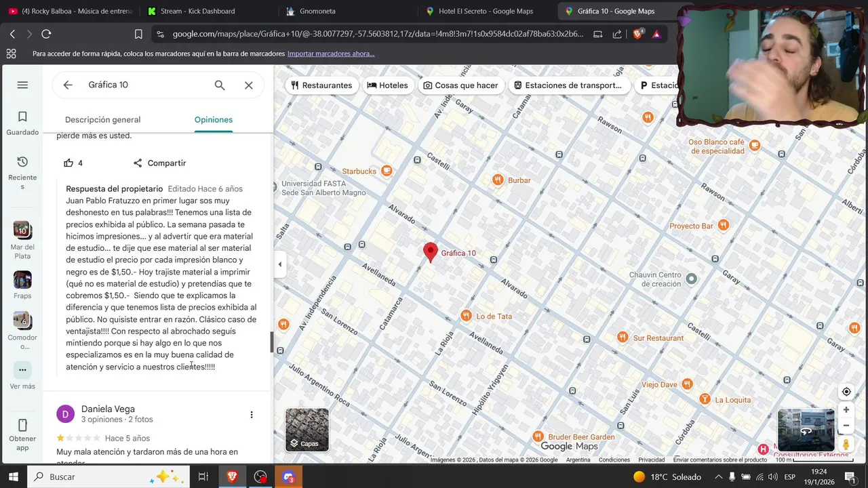The width and height of the screenshot is (868, 488).
Task: Click the Pegman Street View icon
Action: 846,444
